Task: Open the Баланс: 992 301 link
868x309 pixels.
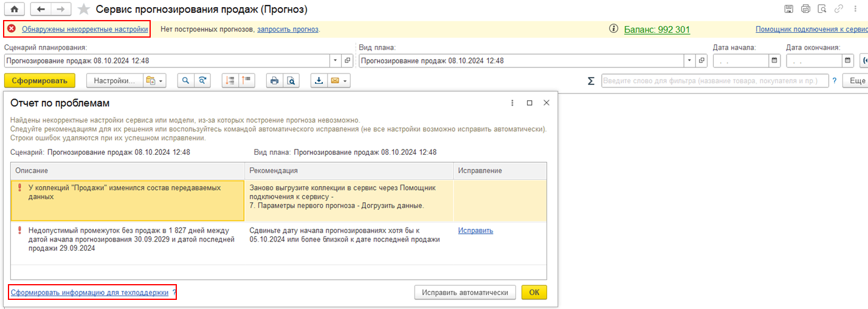Action: pyautogui.click(x=657, y=29)
